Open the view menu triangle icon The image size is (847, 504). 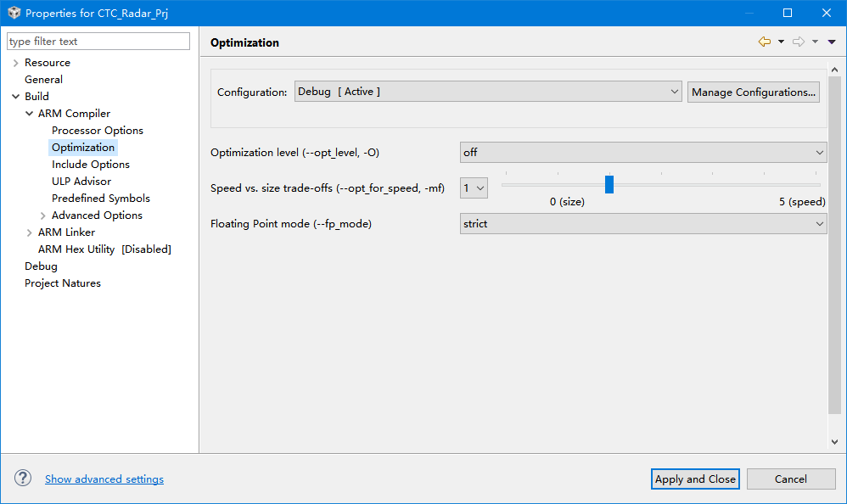[832, 42]
